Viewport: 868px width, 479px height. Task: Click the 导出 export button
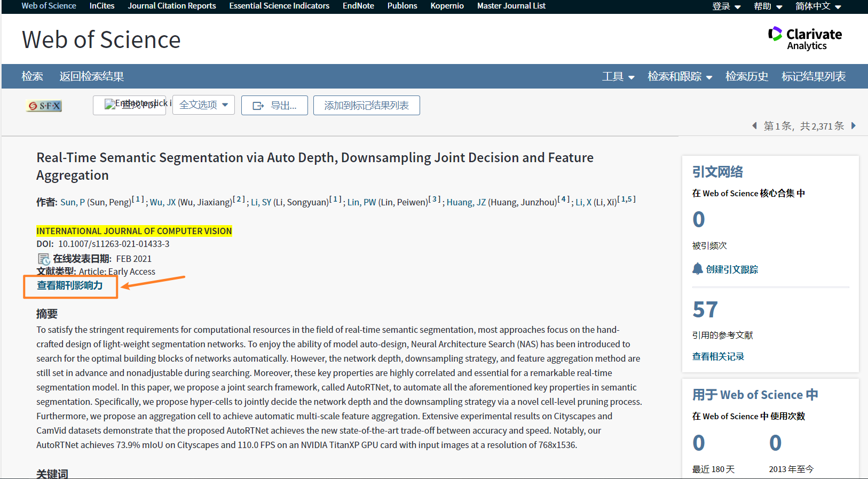coord(274,105)
